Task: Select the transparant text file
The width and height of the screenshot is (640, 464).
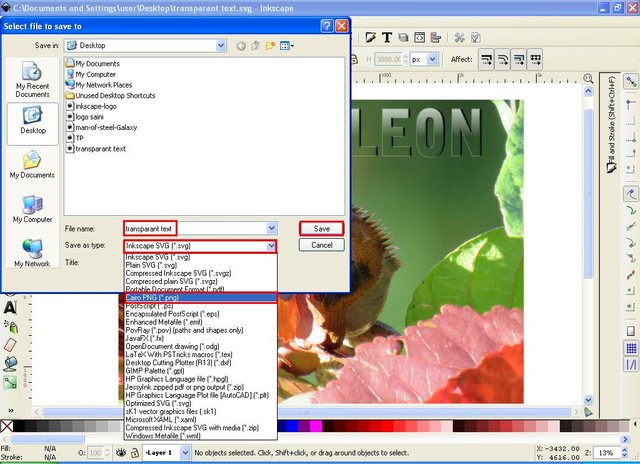Action: pos(96,149)
